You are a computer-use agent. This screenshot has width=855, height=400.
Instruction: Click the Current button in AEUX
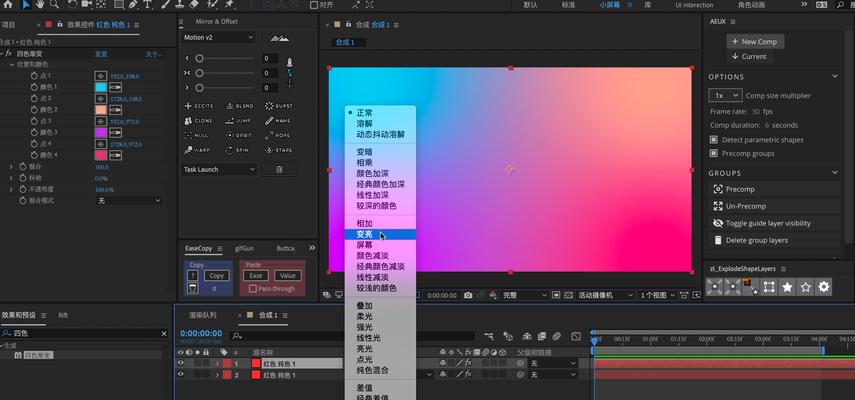(x=749, y=56)
